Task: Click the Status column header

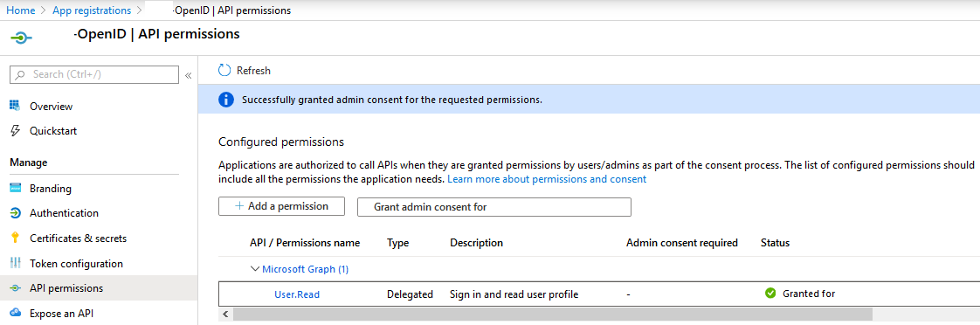Action: point(775,243)
